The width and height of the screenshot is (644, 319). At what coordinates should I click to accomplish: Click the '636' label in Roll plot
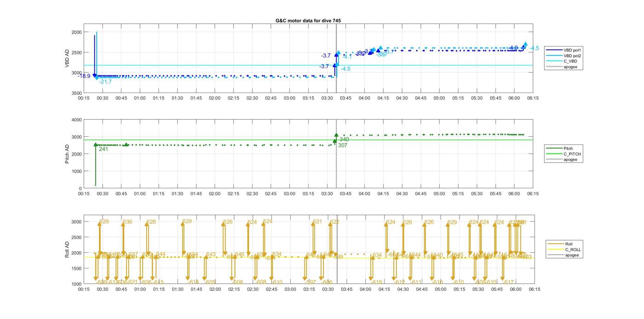[127, 222]
